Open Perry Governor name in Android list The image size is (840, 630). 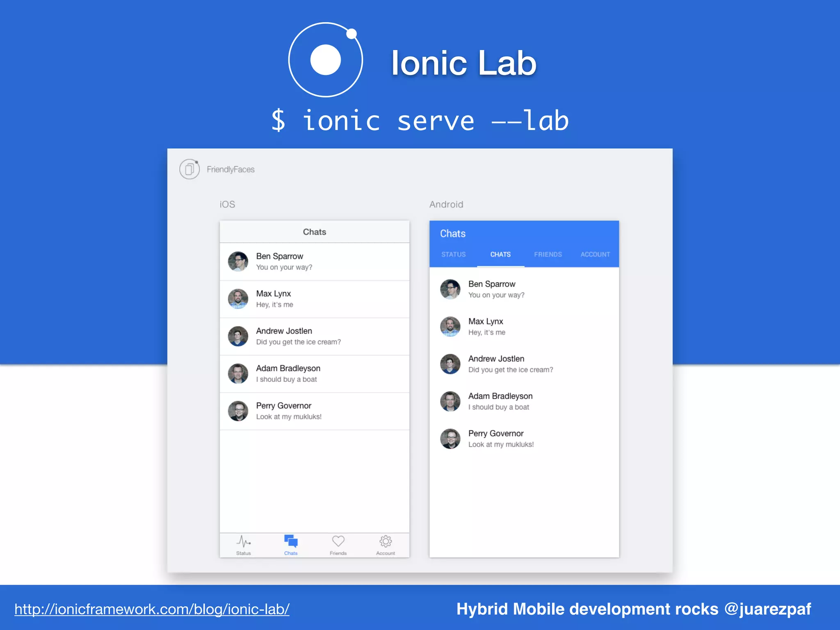(496, 434)
